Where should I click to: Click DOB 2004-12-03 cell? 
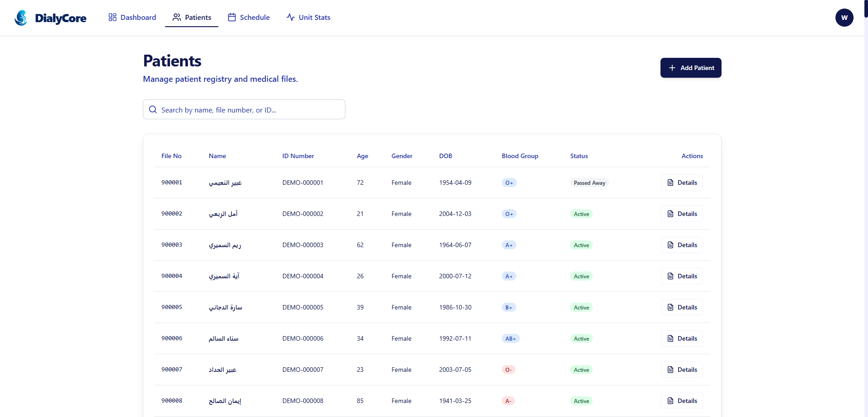(x=455, y=214)
